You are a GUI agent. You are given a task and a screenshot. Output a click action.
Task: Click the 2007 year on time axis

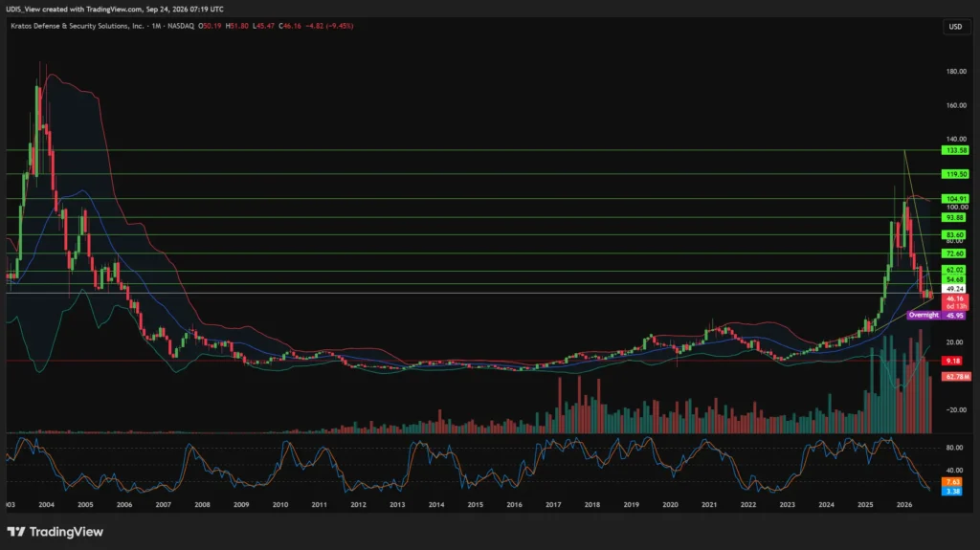pyautogui.click(x=163, y=505)
